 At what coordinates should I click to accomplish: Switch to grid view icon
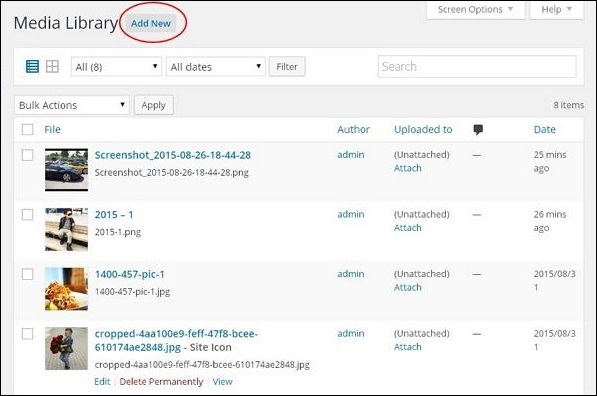pos(52,67)
